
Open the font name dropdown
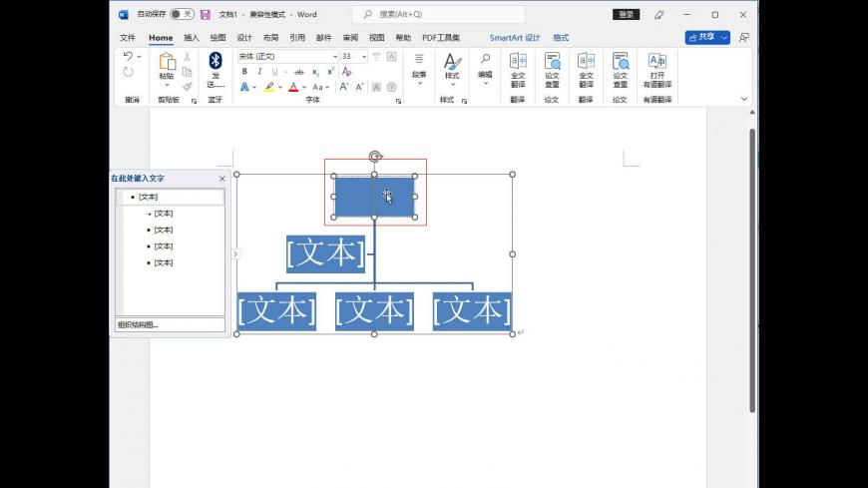coord(334,57)
